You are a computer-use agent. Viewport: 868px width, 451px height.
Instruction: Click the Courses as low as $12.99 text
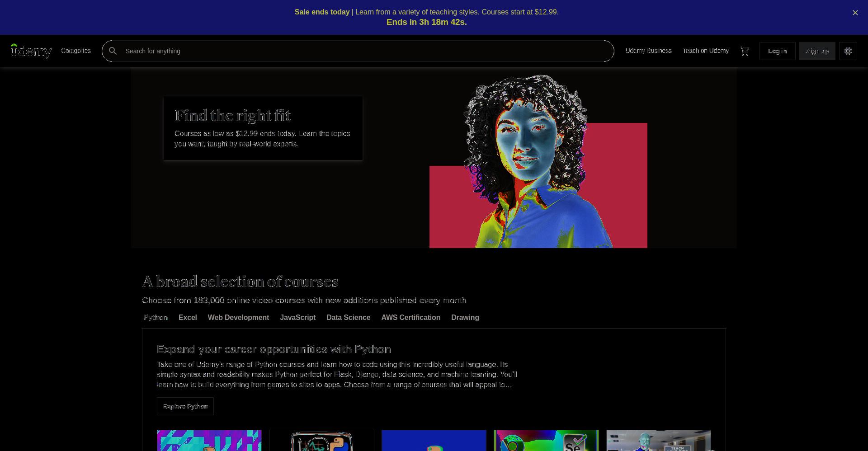coord(262,139)
